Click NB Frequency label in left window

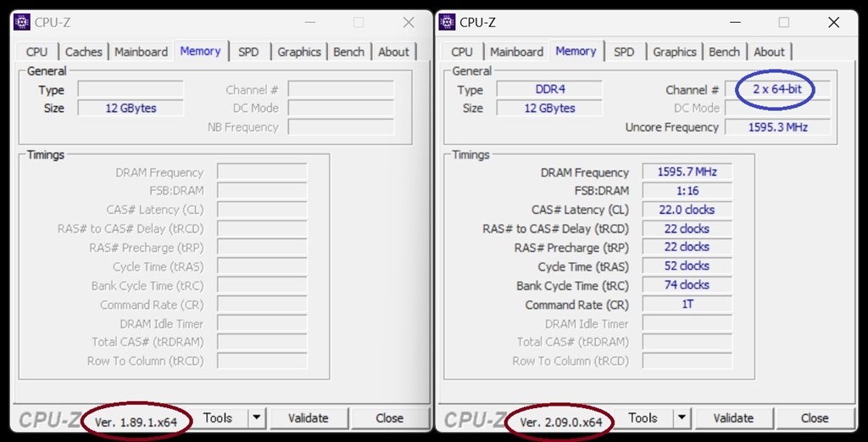tap(243, 127)
